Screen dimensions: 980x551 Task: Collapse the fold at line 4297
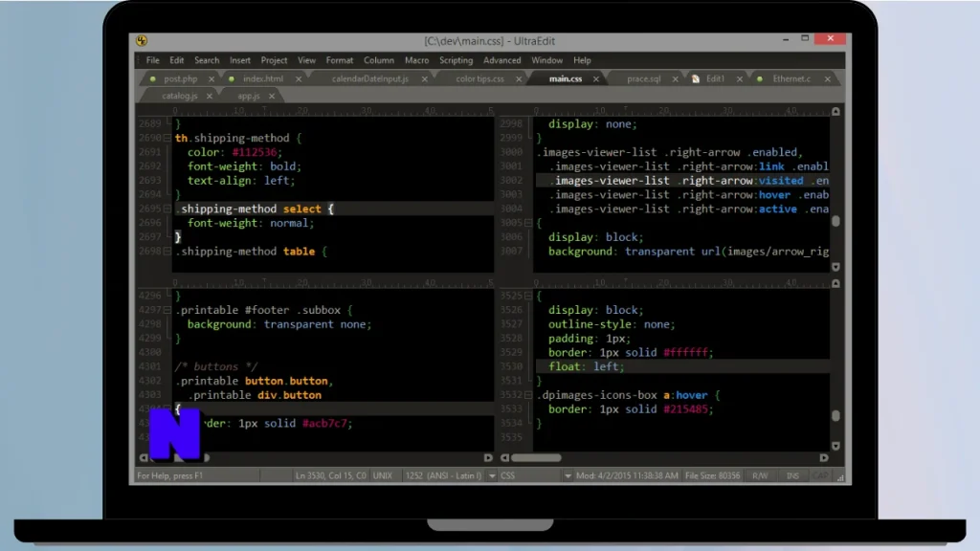point(167,310)
